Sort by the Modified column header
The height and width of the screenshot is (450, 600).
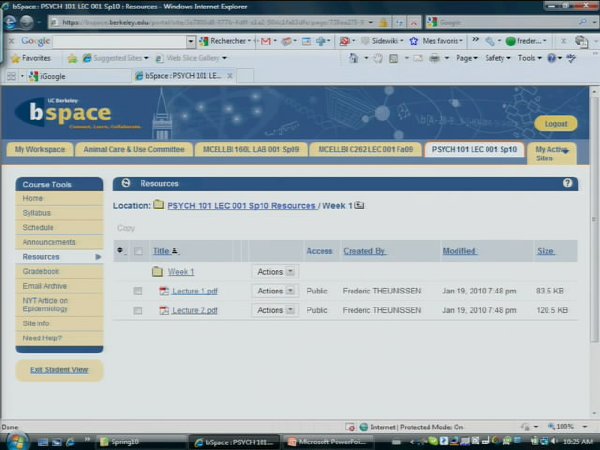pos(459,251)
